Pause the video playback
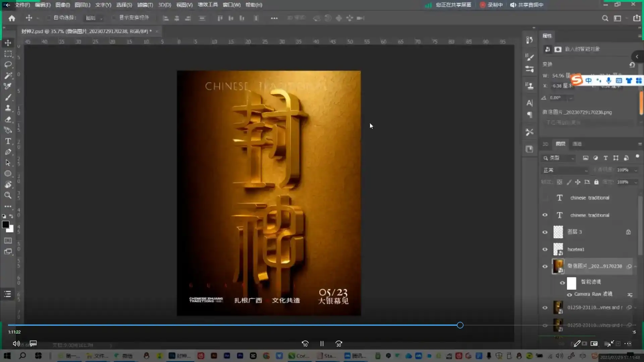This screenshot has width=644, height=362. (322, 343)
